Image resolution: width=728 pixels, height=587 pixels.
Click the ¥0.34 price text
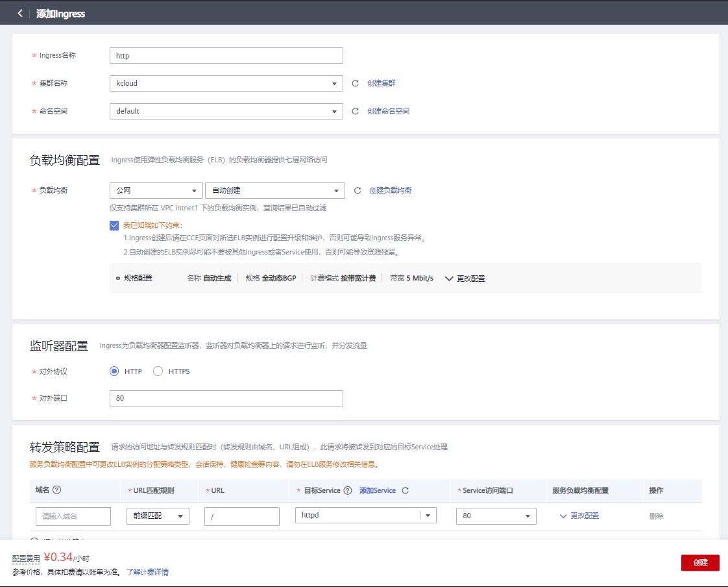pos(58,556)
